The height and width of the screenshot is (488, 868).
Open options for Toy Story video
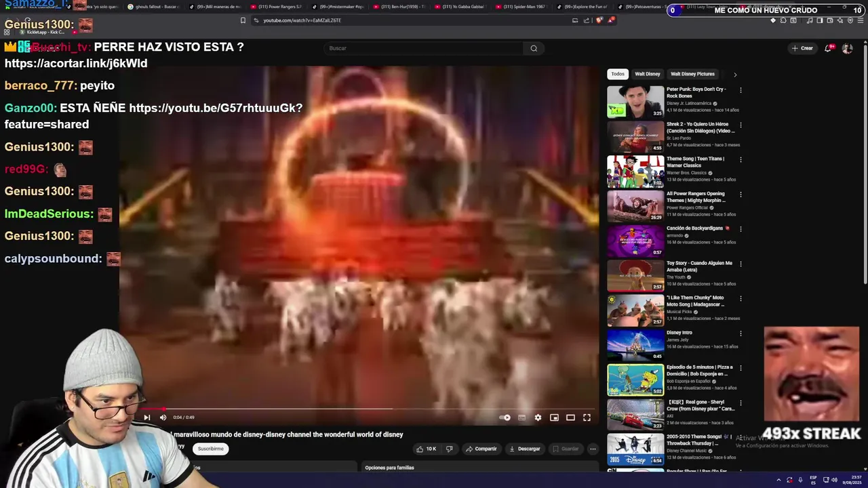[x=741, y=264]
